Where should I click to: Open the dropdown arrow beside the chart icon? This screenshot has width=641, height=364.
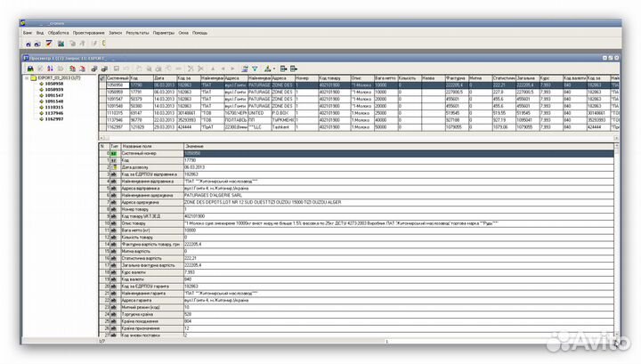pos(274,69)
